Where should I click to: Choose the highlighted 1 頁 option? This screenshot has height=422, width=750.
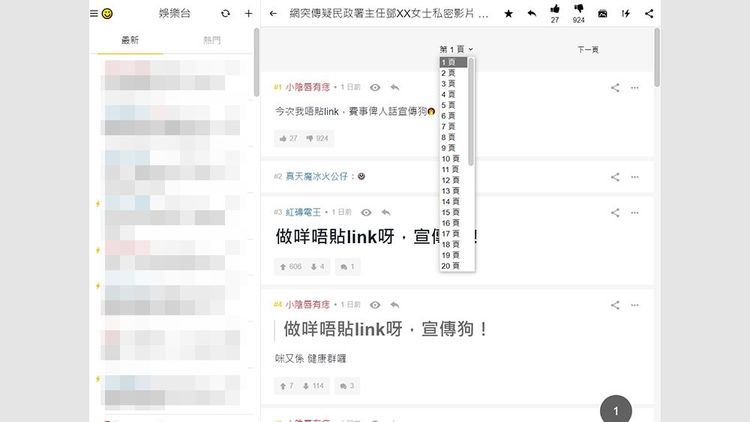(453, 62)
